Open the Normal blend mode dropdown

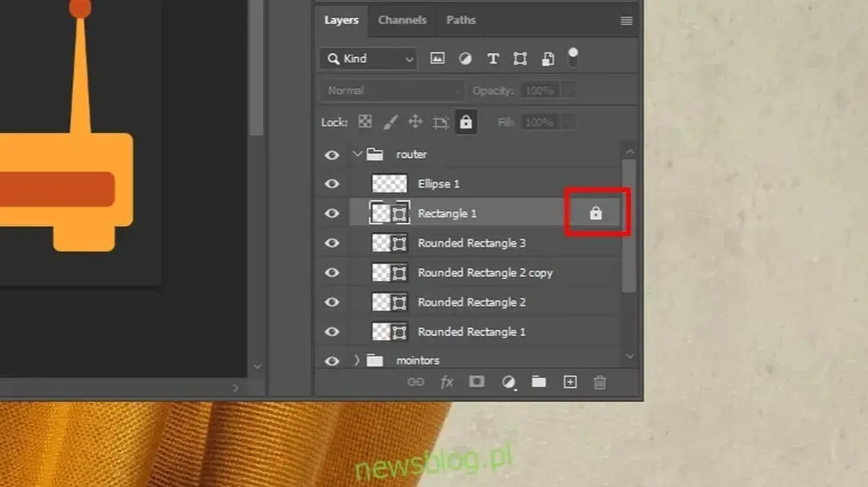(x=391, y=91)
